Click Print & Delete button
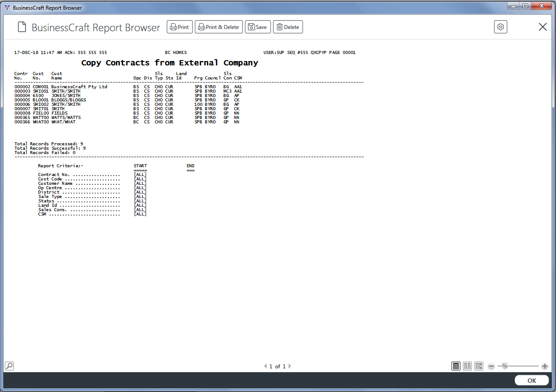Image resolution: width=556 pixels, height=392 pixels. coord(219,27)
